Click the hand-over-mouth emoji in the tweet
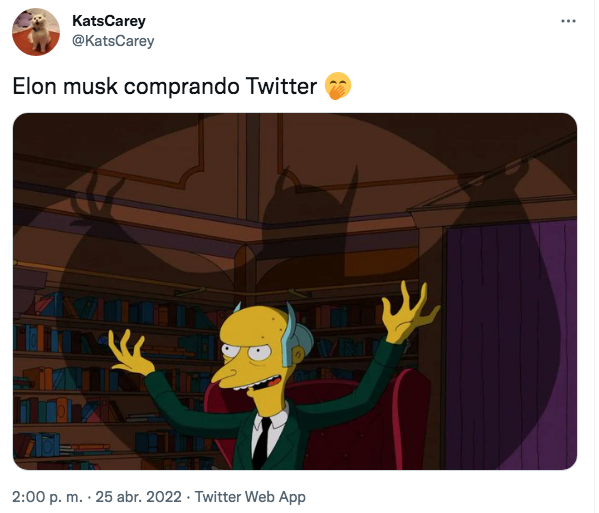Screen dimensions: 599x513 [x=338, y=86]
